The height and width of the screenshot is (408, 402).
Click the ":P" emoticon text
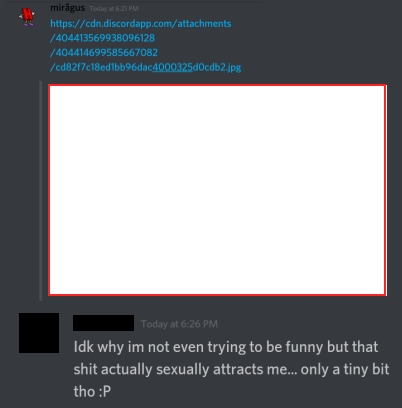click(105, 391)
